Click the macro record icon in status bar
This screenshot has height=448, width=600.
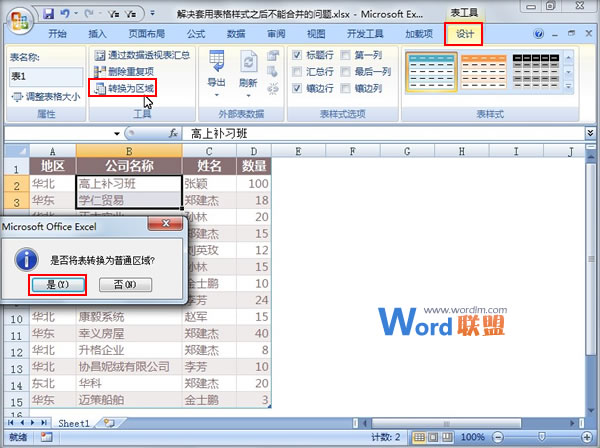pyautogui.click(x=47, y=437)
